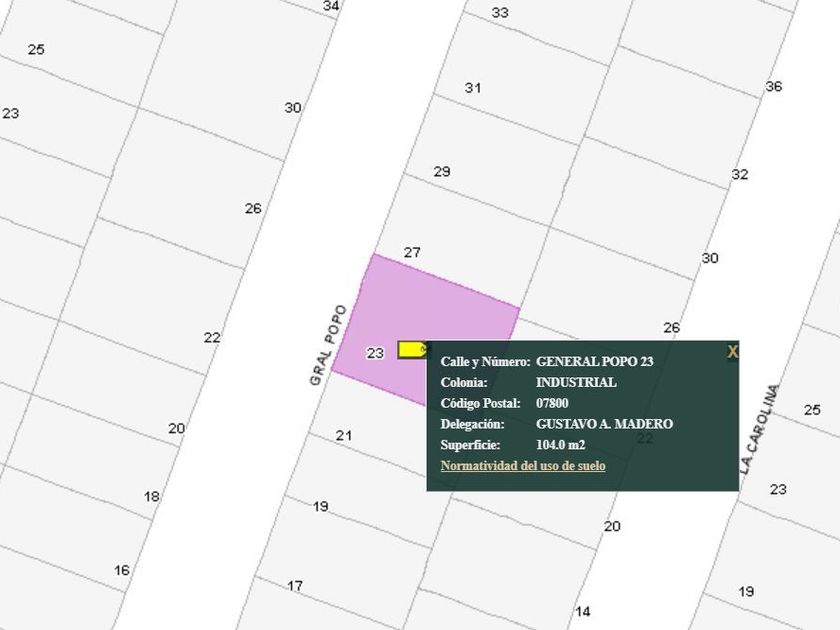Viewport: 840px width, 630px height.
Task: Click the yellow marker tag on parcel 23
Action: coord(413,350)
